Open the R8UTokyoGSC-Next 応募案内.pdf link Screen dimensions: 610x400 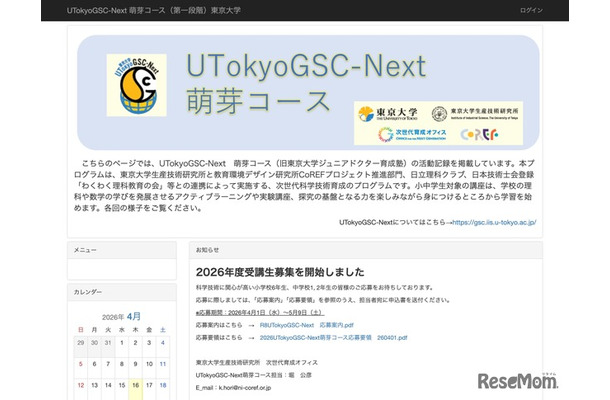click(307, 325)
